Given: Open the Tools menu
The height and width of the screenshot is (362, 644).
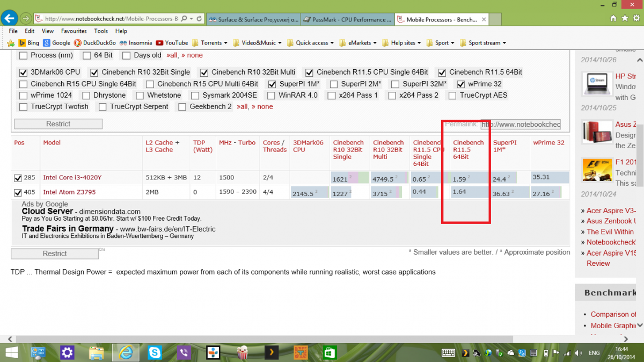Looking at the screenshot, I should pos(101,31).
